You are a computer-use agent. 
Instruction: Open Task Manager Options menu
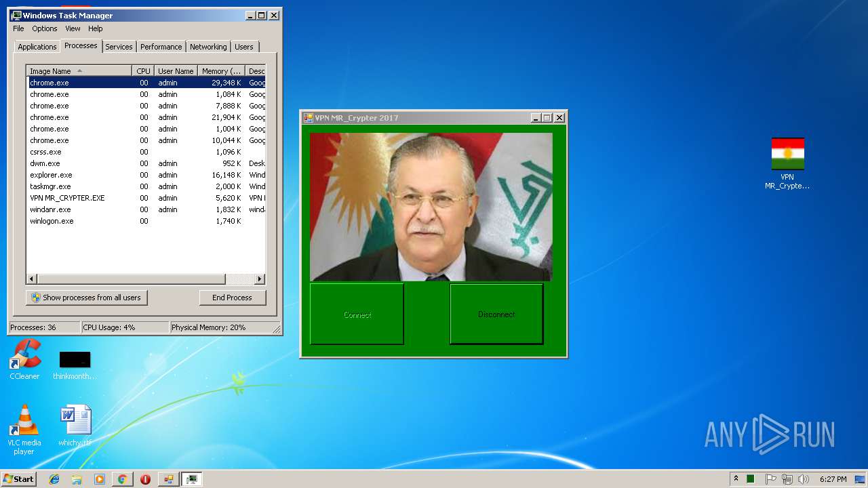[x=45, y=28]
